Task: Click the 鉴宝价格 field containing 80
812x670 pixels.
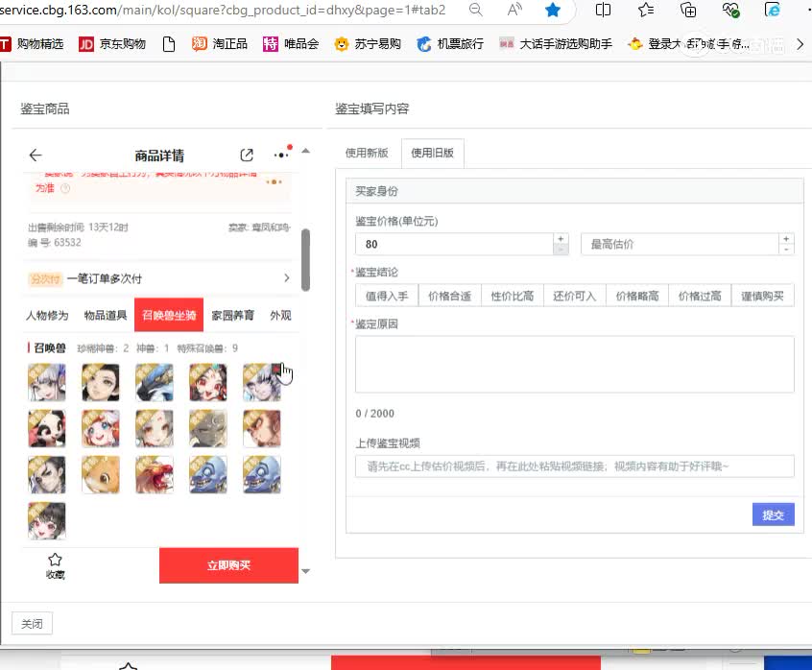Action: tap(454, 244)
